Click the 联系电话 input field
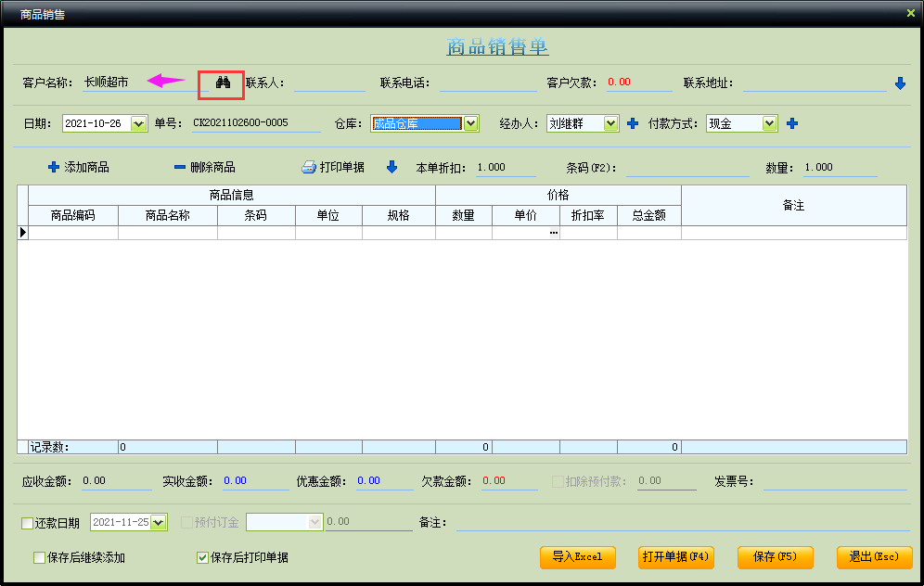 point(488,83)
